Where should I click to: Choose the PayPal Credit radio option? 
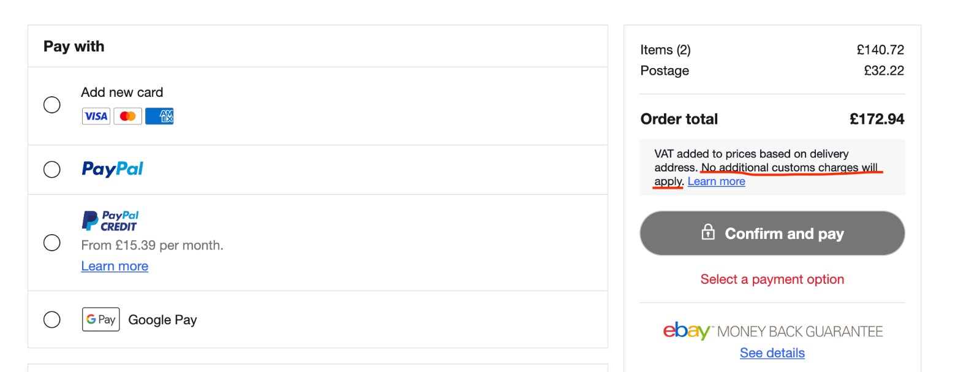(x=52, y=243)
